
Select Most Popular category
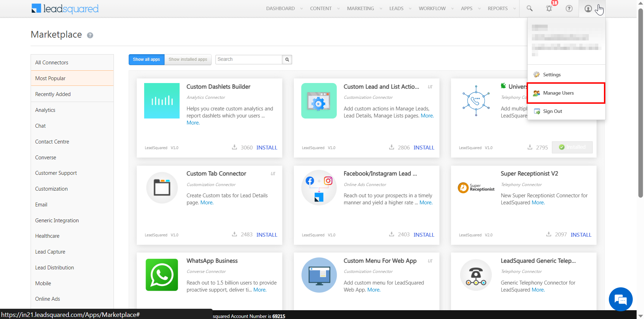coord(72,78)
